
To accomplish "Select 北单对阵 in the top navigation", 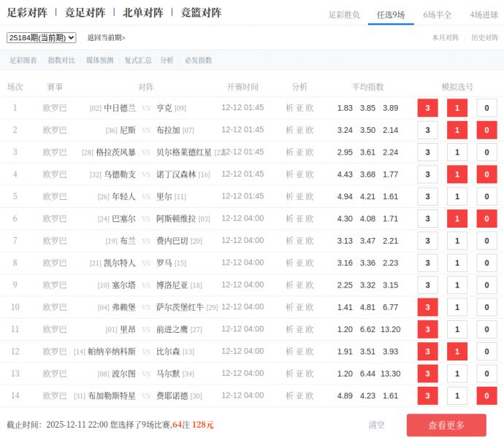I will [x=143, y=12].
